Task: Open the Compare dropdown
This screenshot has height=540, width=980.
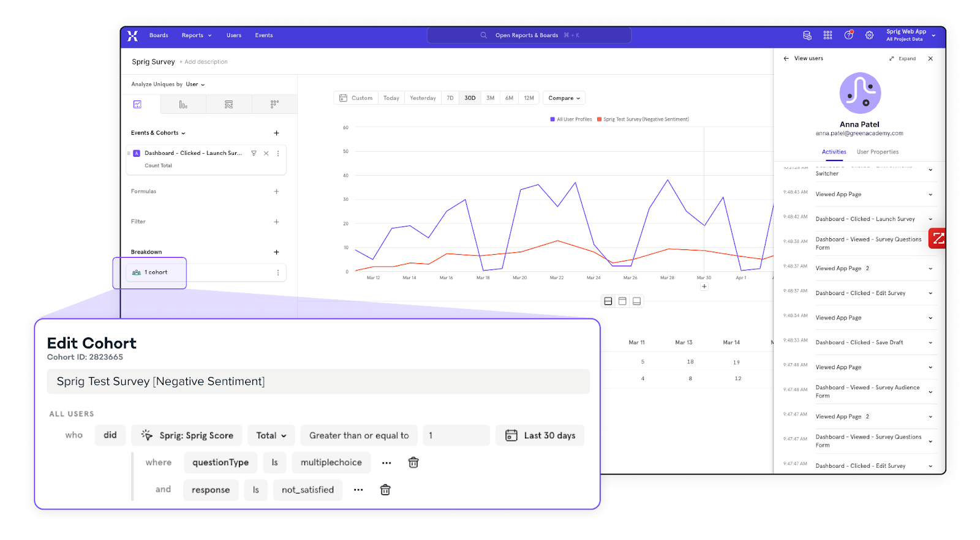Action: (564, 98)
